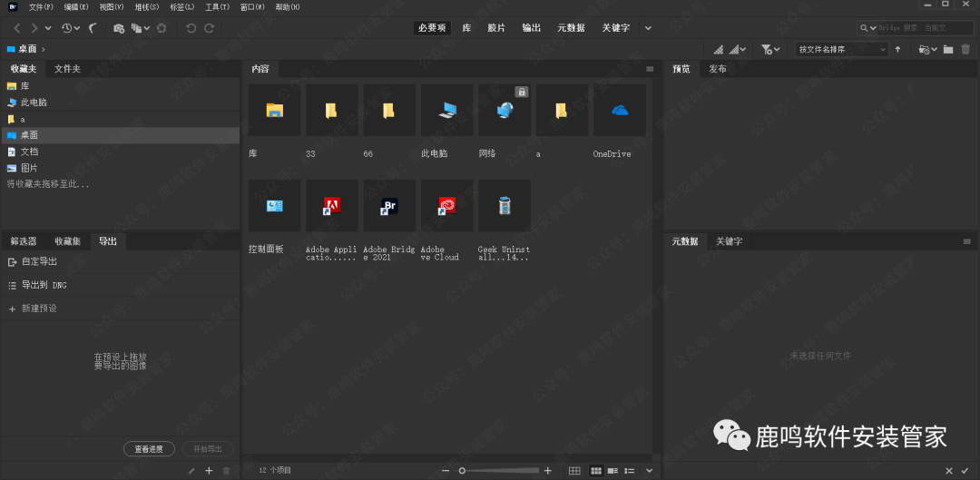The width and height of the screenshot is (980, 480).
Task: Switch to the 库 workspace
Action: (x=467, y=28)
